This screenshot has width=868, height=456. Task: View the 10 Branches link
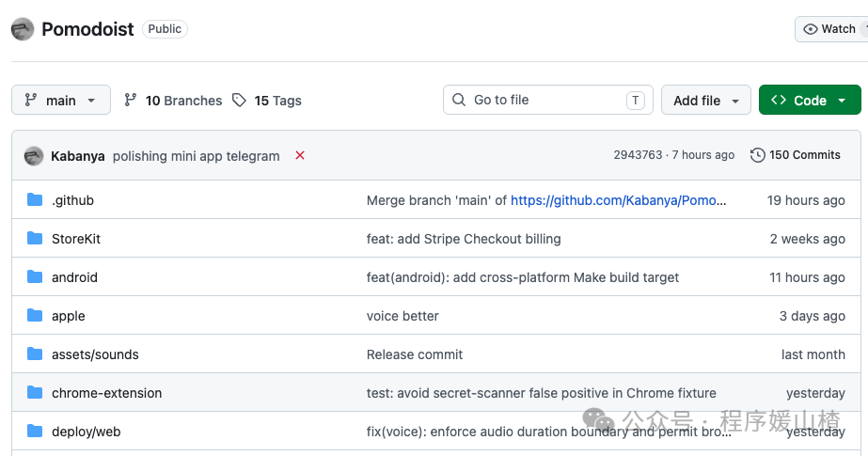point(183,101)
